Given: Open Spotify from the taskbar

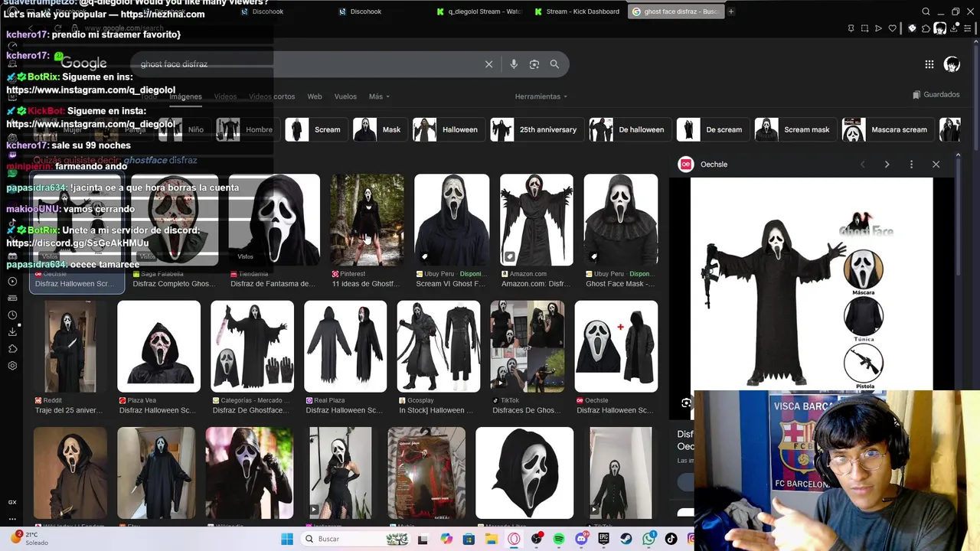Looking at the screenshot, I should 558,539.
